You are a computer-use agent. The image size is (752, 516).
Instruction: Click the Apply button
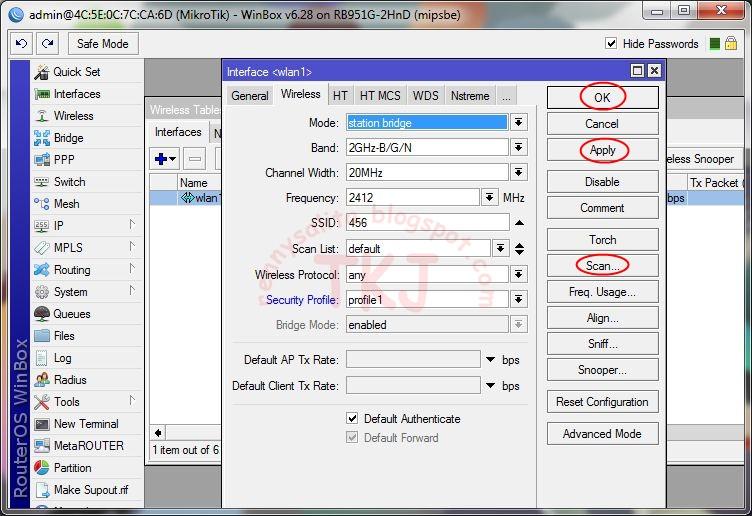click(602, 150)
